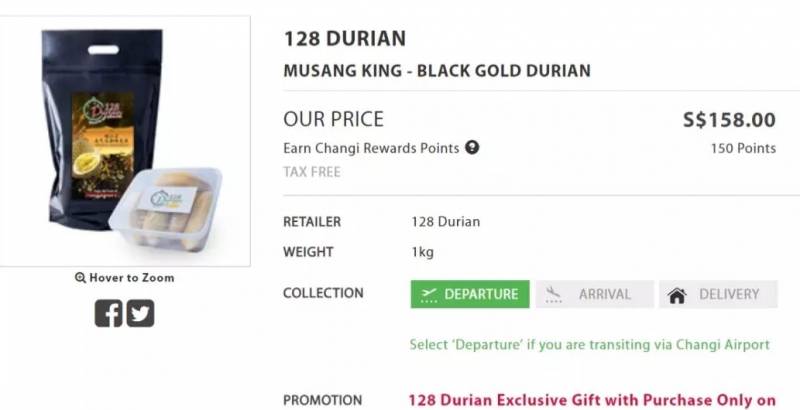Switch collection to the Delivery label
Viewport: 800px width, 410px height.
pos(730,294)
